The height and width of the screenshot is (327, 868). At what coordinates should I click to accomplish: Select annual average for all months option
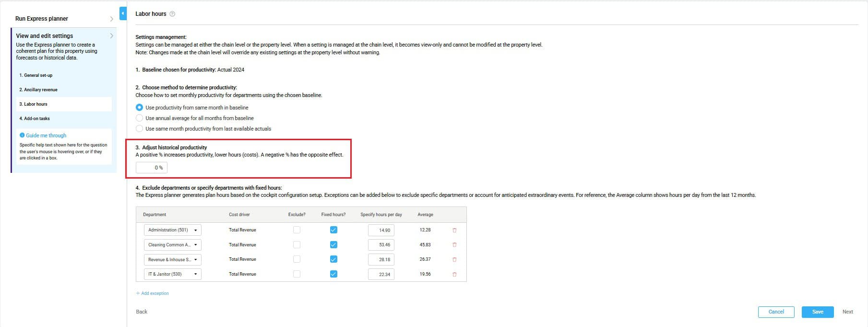pyautogui.click(x=140, y=118)
